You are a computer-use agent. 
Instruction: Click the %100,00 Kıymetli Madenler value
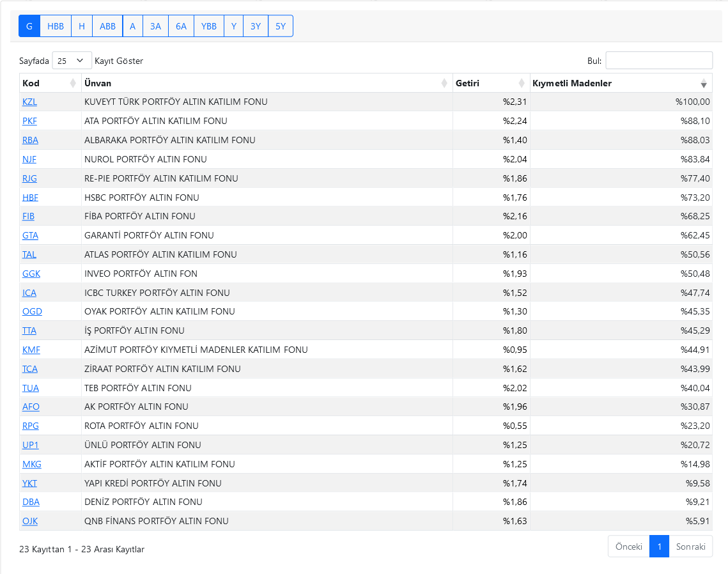pyautogui.click(x=692, y=102)
